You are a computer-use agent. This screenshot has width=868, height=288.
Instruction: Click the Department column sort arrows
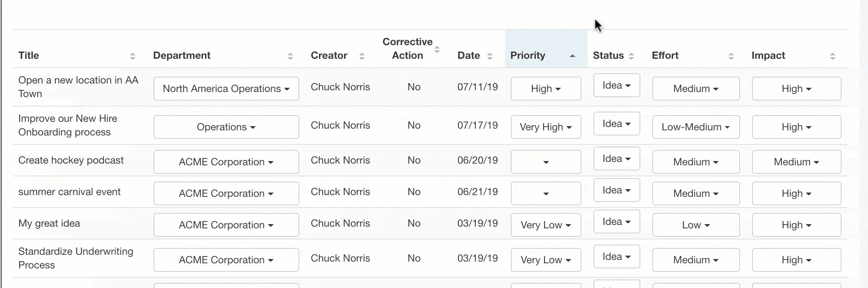coord(290,56)
